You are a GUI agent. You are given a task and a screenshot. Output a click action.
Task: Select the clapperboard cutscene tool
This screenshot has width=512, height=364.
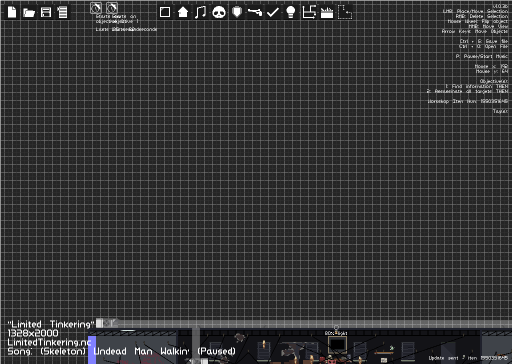point(327,13)
